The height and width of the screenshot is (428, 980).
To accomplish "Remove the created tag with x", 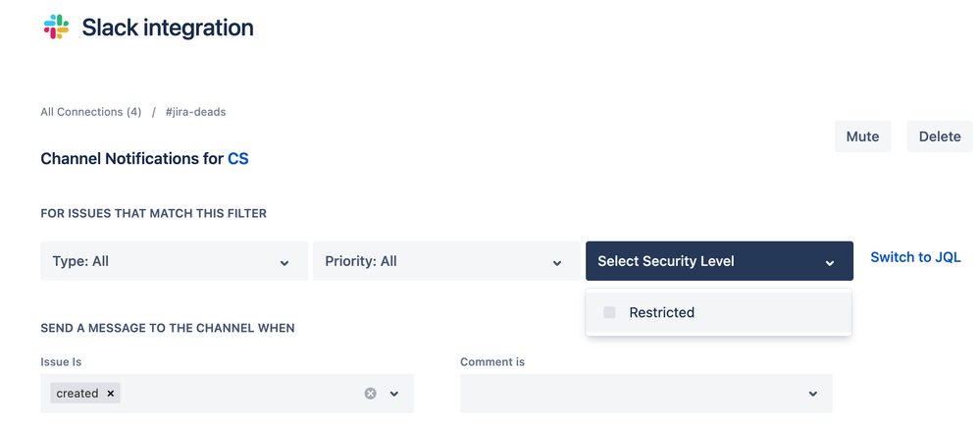I will 111,393.
